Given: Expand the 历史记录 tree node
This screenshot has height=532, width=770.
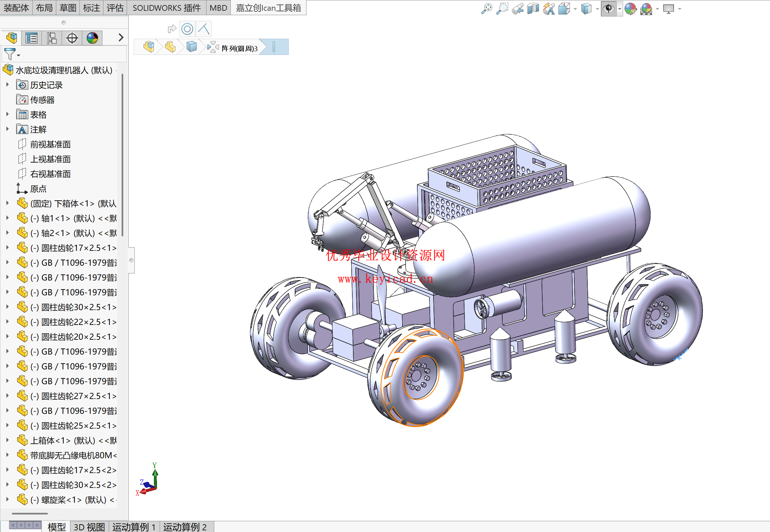Looking at the screenshot, I should (x=7, y=85).
